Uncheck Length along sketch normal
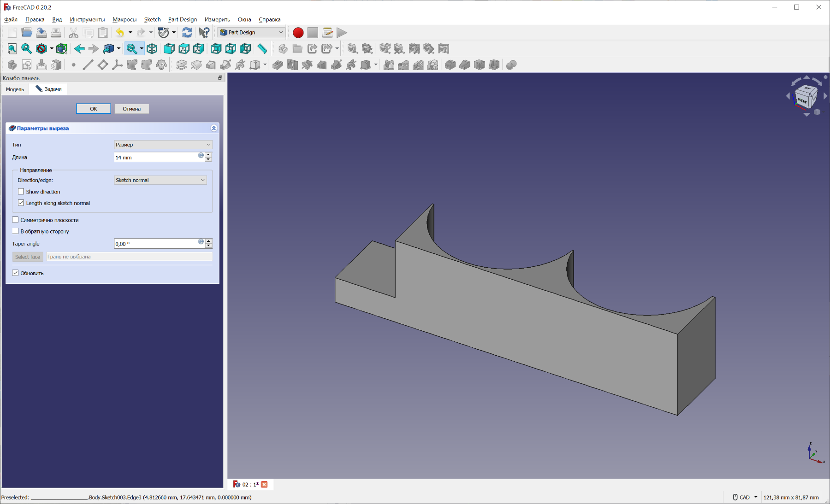830x504 pixels. [x=21, y=203]
